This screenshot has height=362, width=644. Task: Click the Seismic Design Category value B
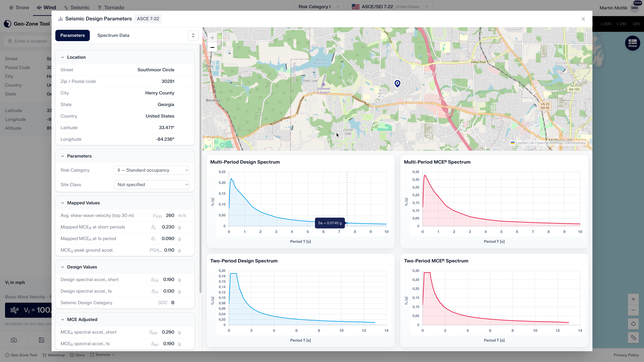coord(173,303)
